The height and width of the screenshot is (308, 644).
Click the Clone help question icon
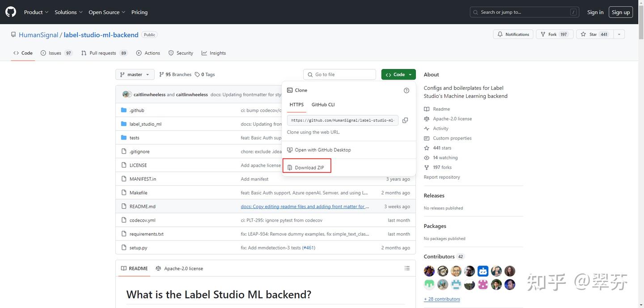click(x=406, y=90)
